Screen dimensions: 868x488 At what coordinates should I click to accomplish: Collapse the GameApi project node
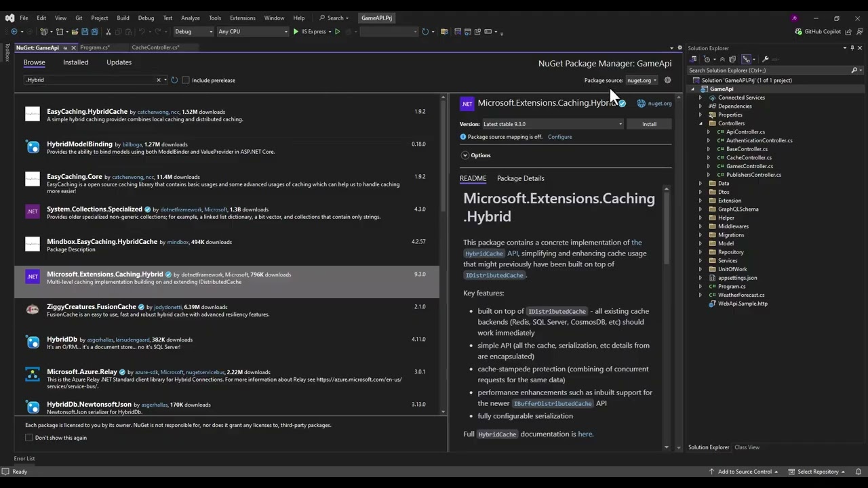tap(693, 89)
